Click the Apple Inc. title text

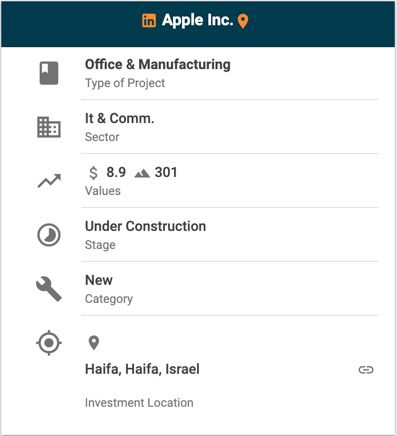[197, 20]
